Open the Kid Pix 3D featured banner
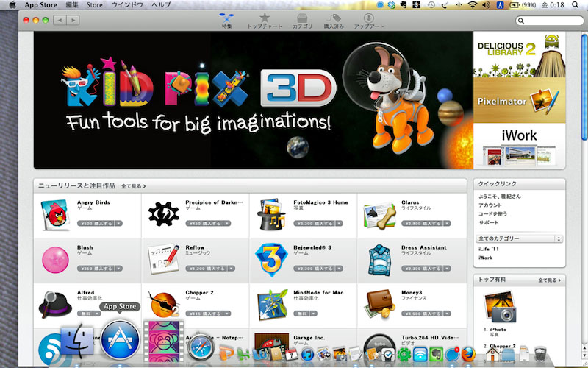 point(253,100)
